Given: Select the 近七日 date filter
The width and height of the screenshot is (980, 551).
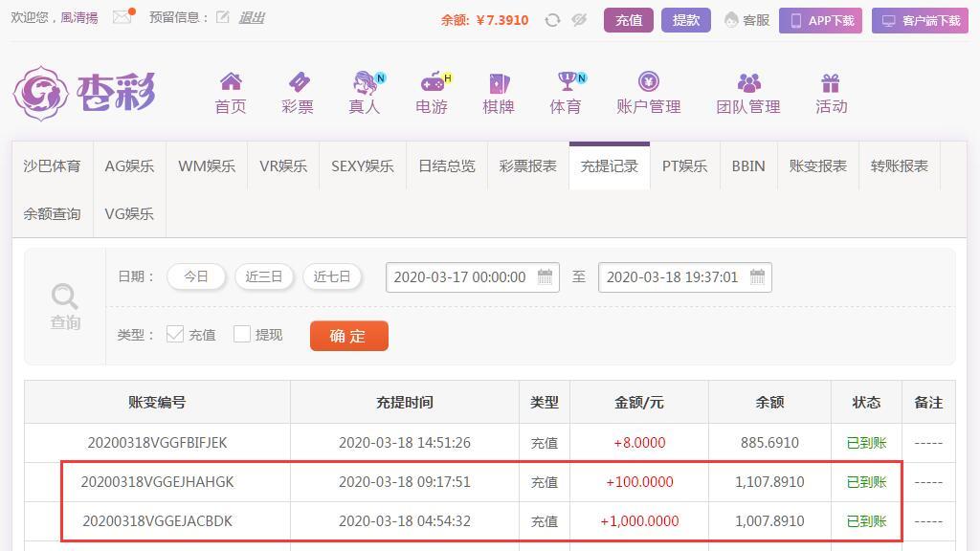Looking at the screenshot, I should (x=332, y=276).
